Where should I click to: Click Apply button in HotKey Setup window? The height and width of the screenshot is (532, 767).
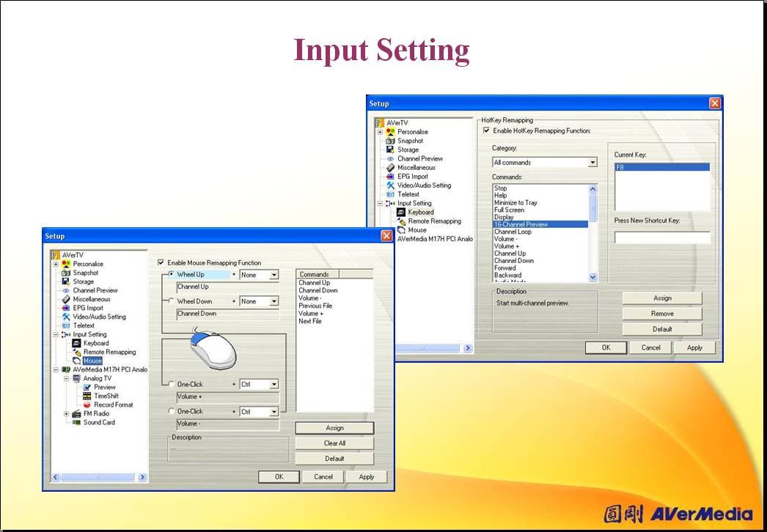(x=694, y=347)
